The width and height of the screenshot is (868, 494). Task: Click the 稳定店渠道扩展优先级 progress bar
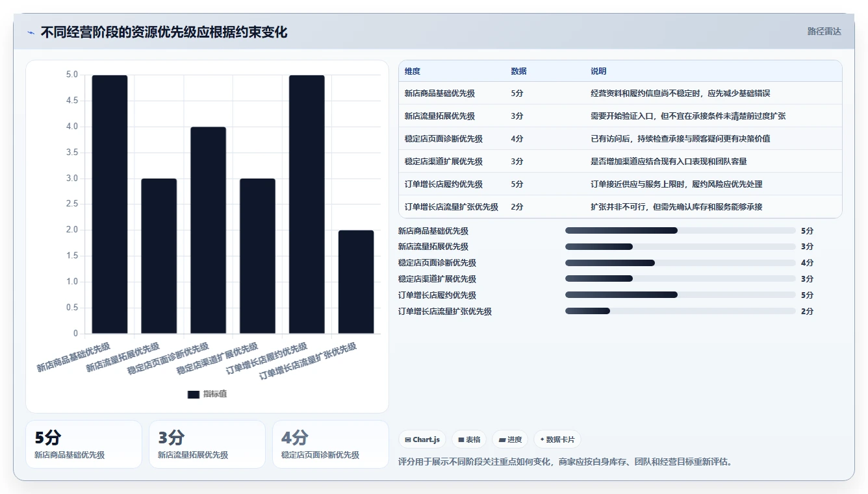(680, 279)
